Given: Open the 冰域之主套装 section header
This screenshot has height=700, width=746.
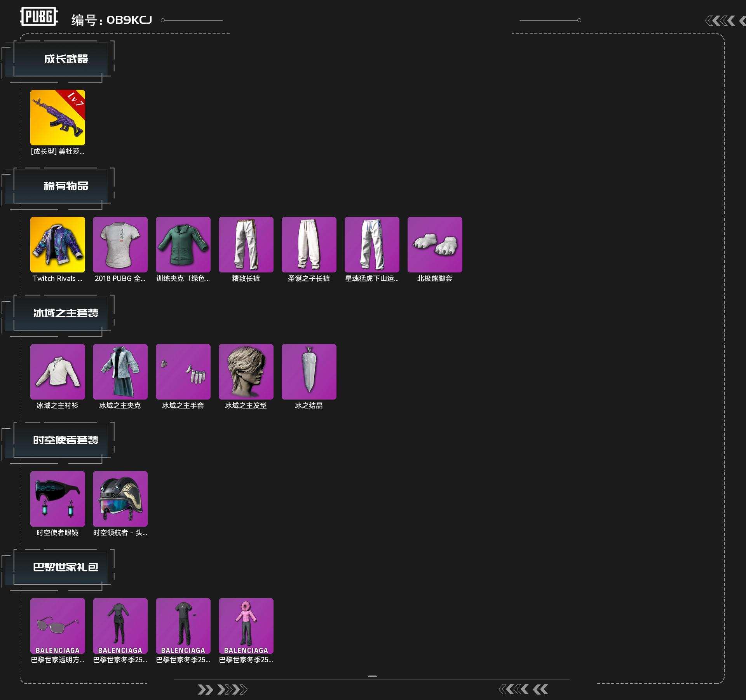Looking at the screenshot, I should [x=66, y=313].
